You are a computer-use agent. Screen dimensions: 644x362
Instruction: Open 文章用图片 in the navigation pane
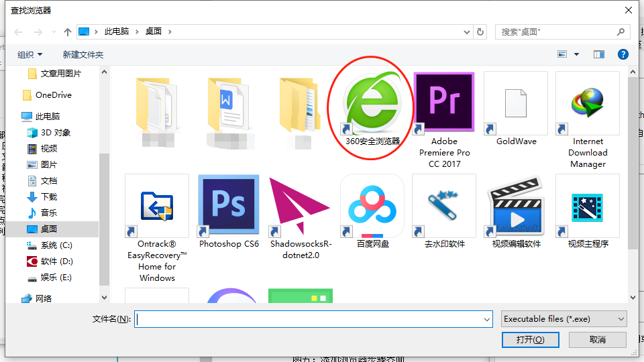point(54,74)
